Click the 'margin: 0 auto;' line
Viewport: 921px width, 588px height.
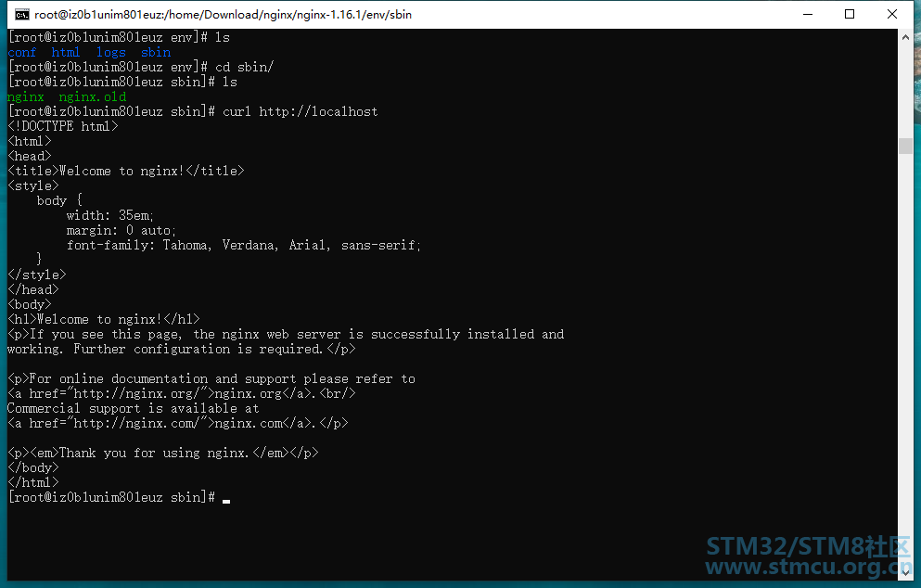click(x=121, y=230)
